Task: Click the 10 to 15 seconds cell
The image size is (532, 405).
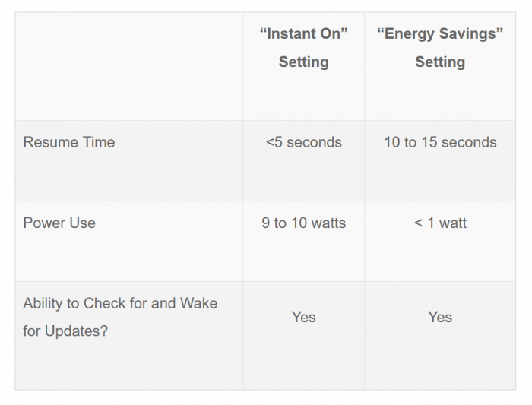Action: (440, 142)
